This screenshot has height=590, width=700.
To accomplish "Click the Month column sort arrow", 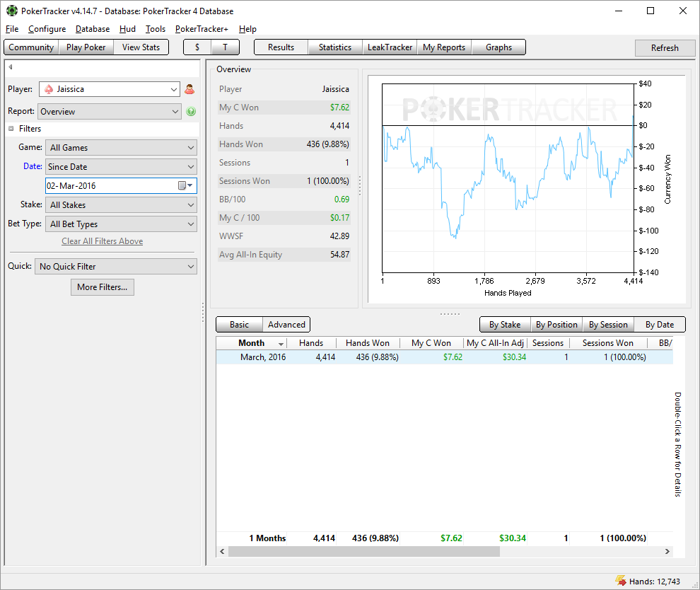I will click(x=281, y=344).
